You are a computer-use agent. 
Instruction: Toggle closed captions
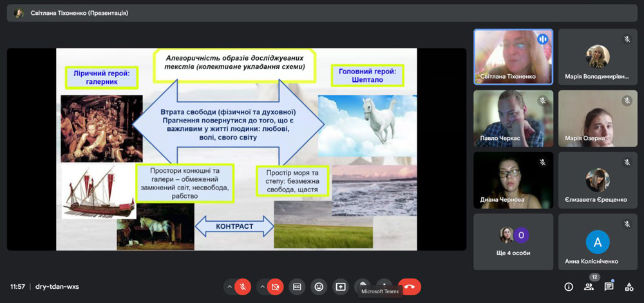click(298, 286)
